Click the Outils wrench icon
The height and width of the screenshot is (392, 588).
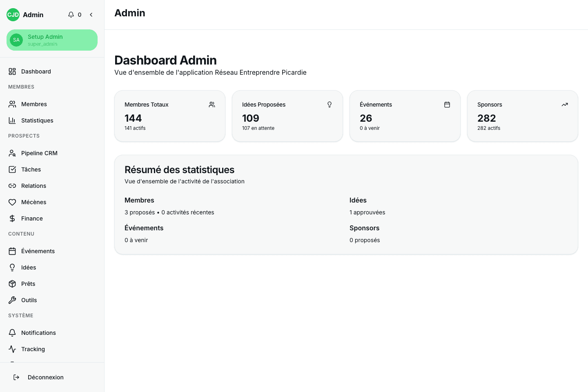[x=12, y=300]
